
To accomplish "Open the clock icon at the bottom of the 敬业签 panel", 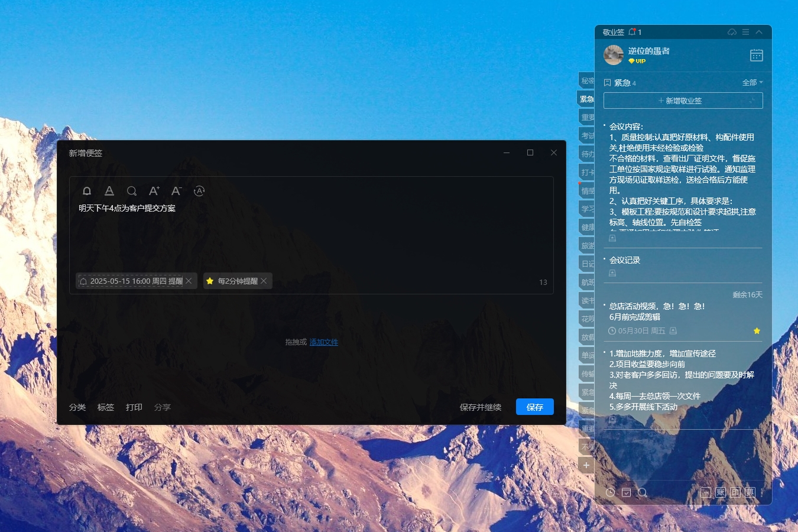I will (611, 492).
